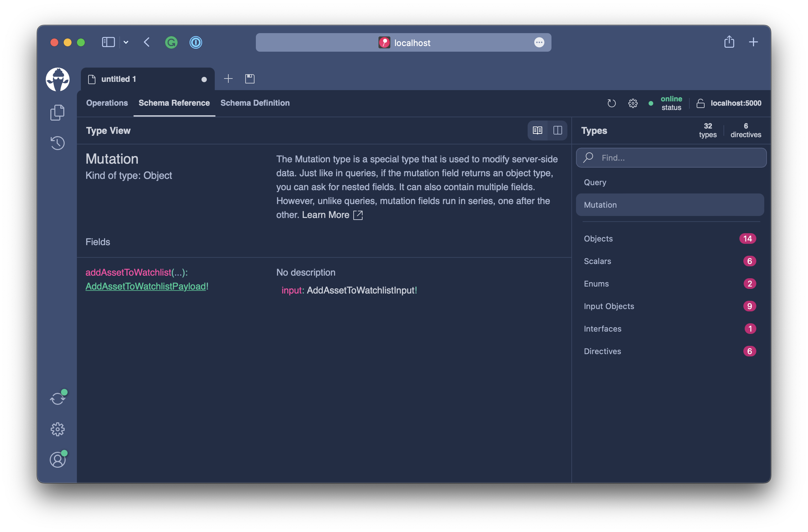Click the Find types search field

click(671, 158)
